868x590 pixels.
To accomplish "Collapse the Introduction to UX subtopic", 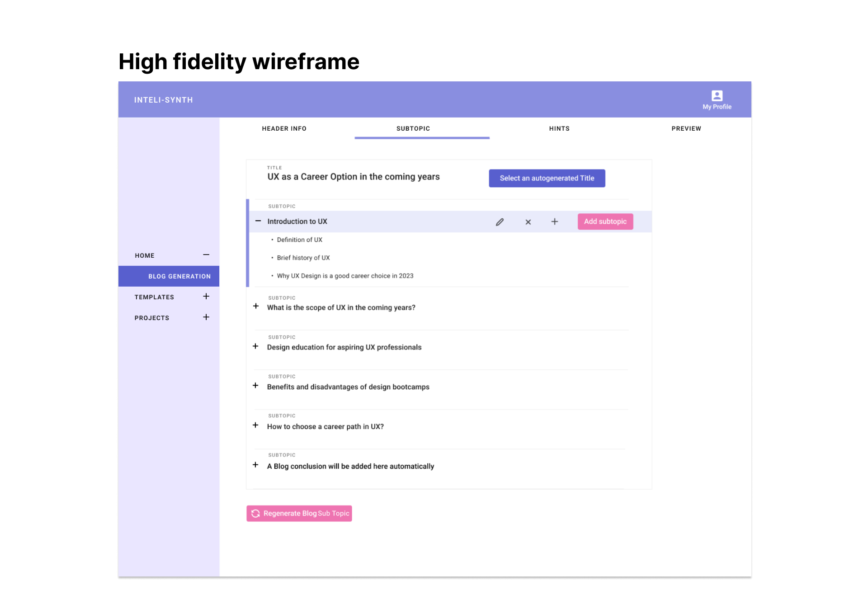I will coord(258,221).
